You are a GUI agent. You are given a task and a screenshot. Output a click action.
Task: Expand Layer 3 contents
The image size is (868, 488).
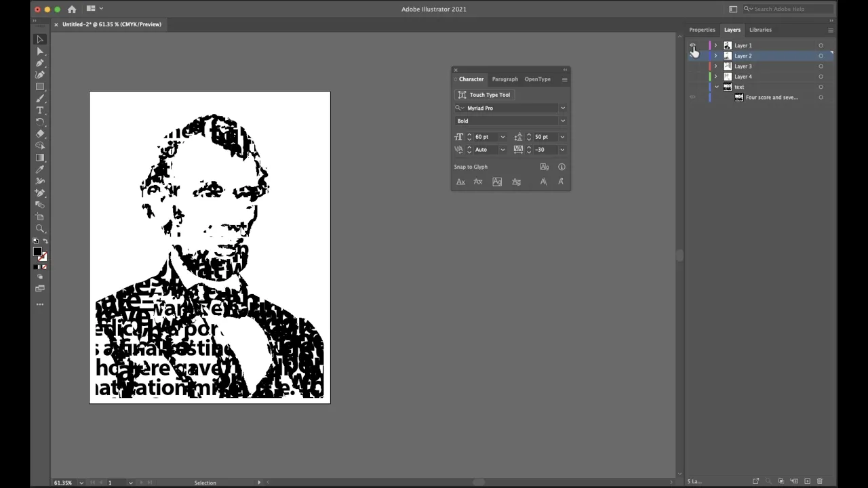715,66
